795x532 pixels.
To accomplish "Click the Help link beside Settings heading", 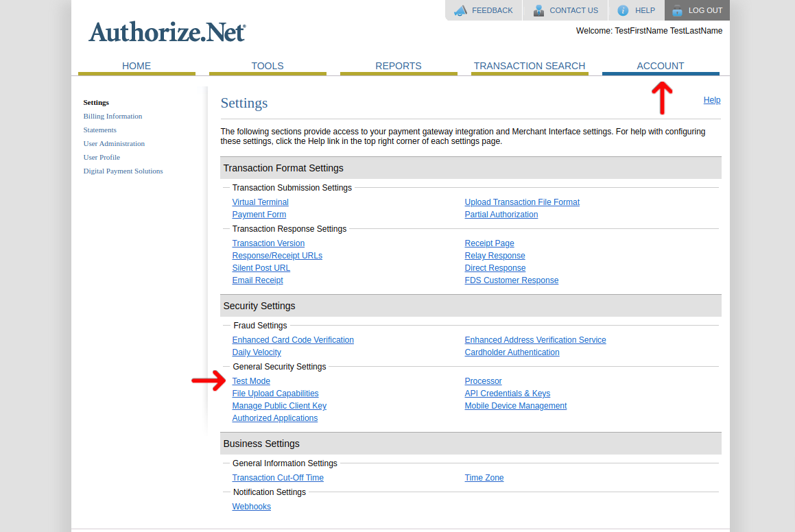I will point(712,100).
